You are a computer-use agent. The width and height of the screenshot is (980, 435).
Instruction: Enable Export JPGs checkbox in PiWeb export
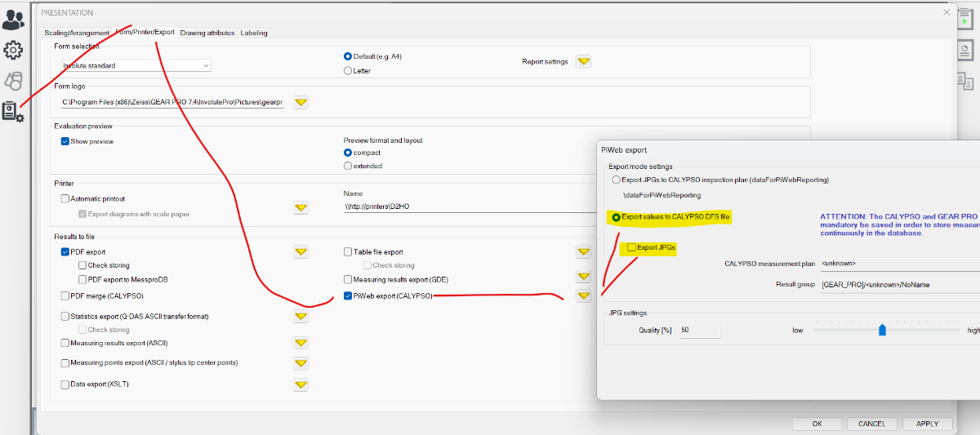point(631,247)
